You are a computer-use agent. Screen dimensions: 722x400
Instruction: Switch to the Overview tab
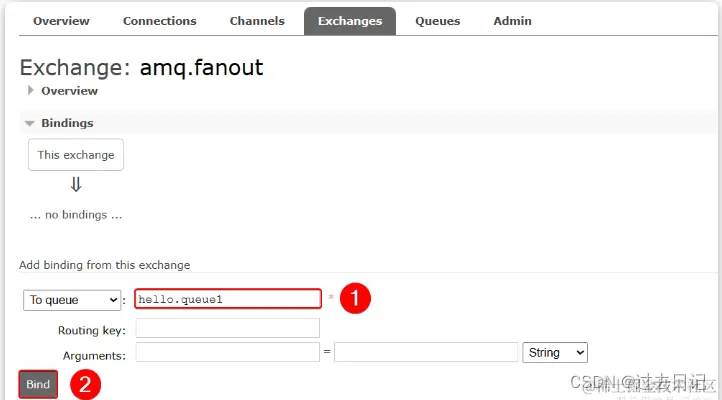tap(61, 21)
